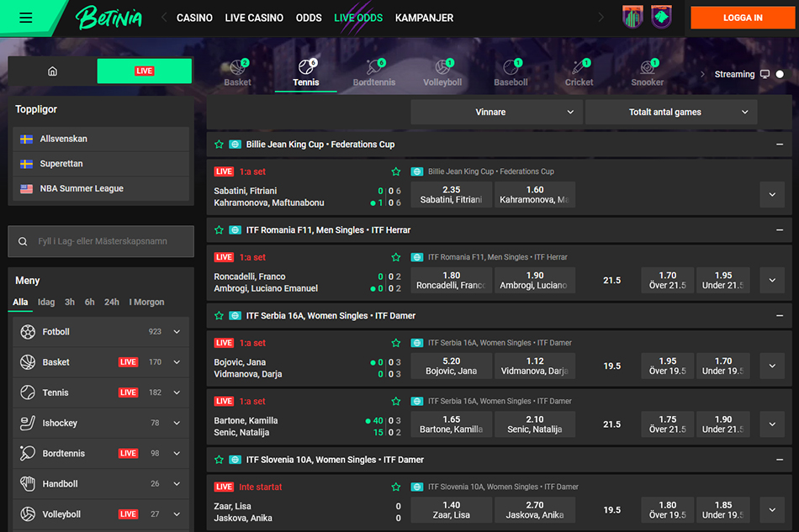The height and width of the screenshot is (532, 799).
Task: Open the CASINO navigation item
Action: coord(194,18)
